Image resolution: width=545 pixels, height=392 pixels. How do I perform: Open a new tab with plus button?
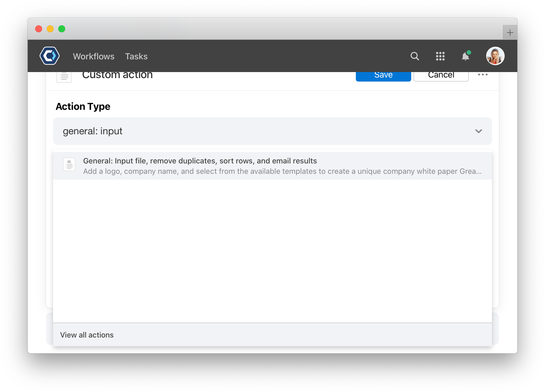[510, 32]
